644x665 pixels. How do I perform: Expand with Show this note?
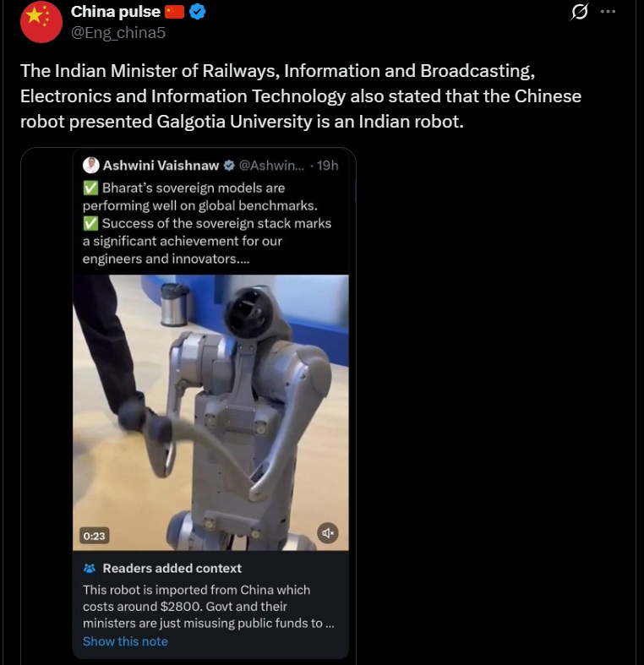point(125,641)
